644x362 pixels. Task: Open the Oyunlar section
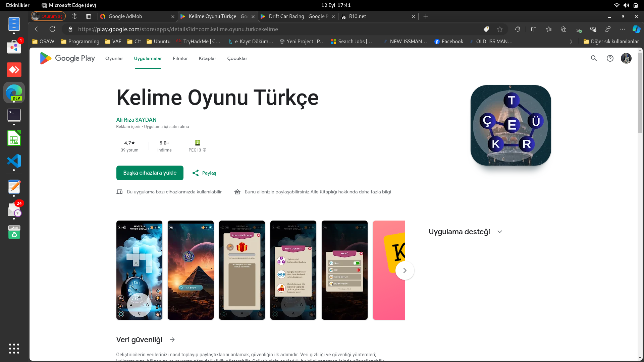click(114, 58)
